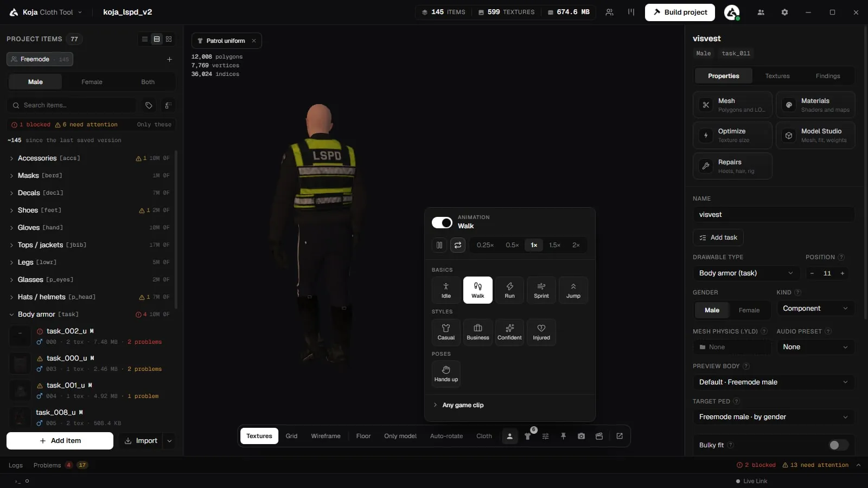Expand Any game clip section

click(510, 405)
